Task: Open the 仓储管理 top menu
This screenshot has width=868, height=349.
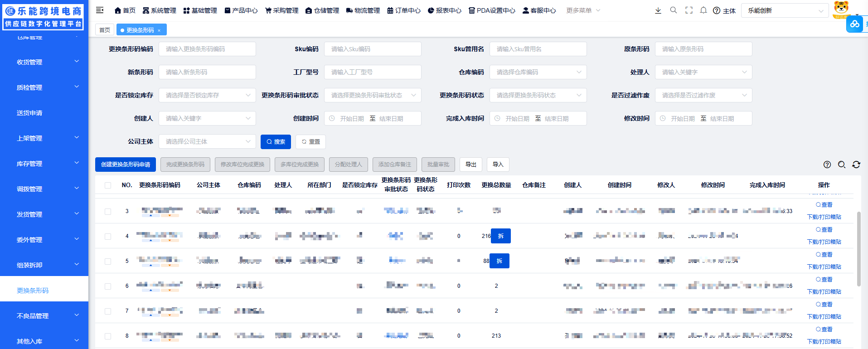Action: pyautogui.click(x=322, y=10)
